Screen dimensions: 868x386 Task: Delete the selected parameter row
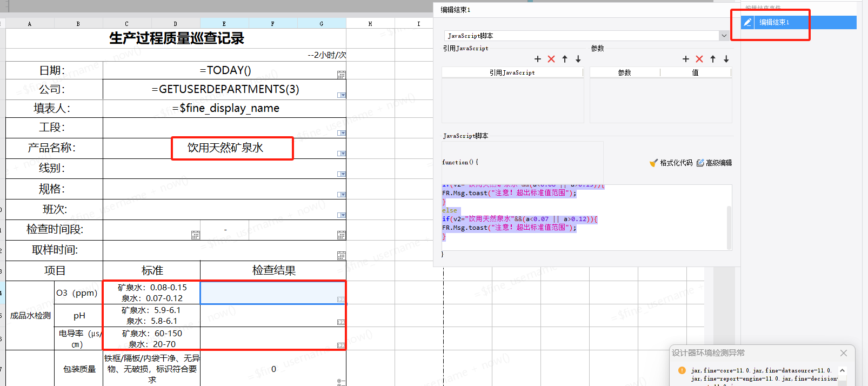click(x=699, y=59)
